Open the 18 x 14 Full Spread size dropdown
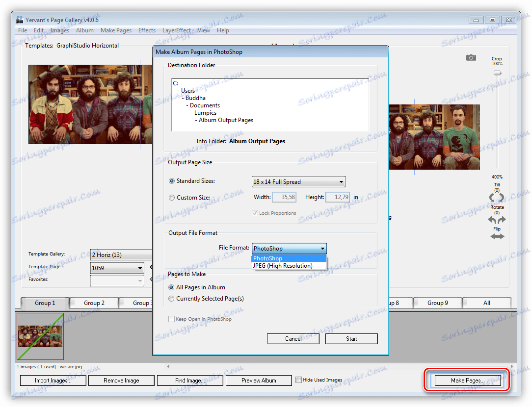This screenshot has height=407, width=532. point(298,181)
